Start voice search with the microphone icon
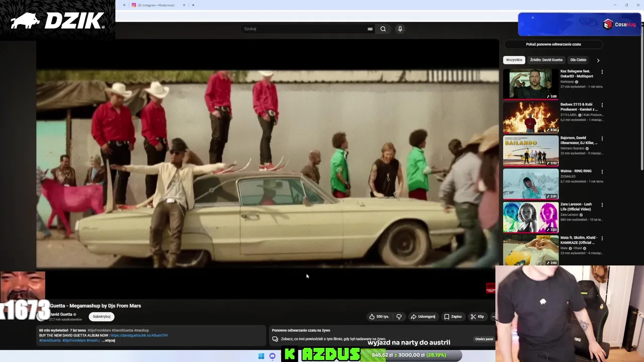This screenshot has height=362, width=644. [400, 29]
